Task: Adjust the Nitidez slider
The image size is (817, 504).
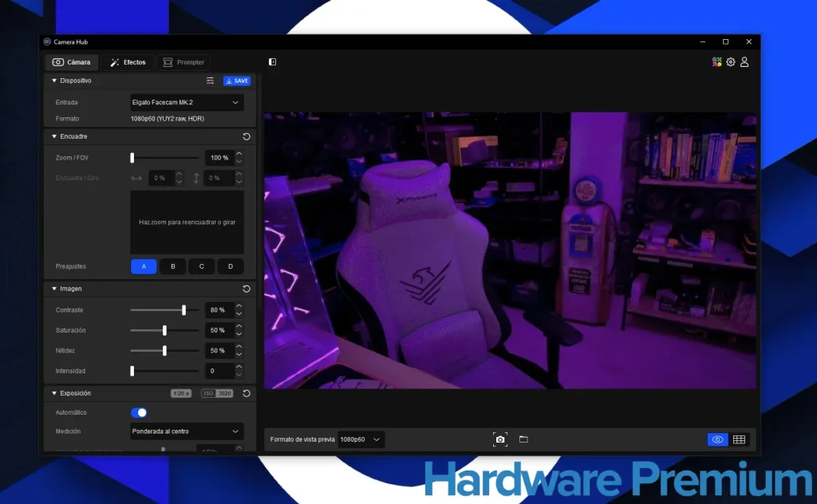Action: [164, 350]
